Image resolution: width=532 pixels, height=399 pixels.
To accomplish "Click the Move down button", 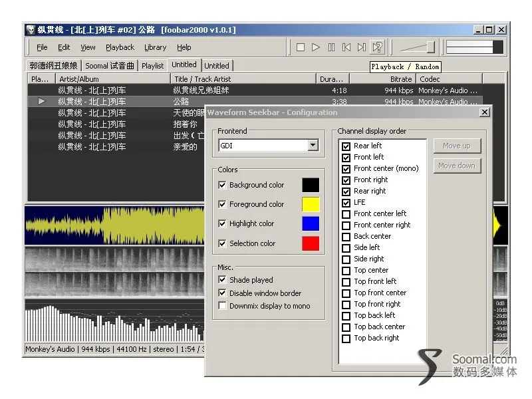I will coord(457,166).
